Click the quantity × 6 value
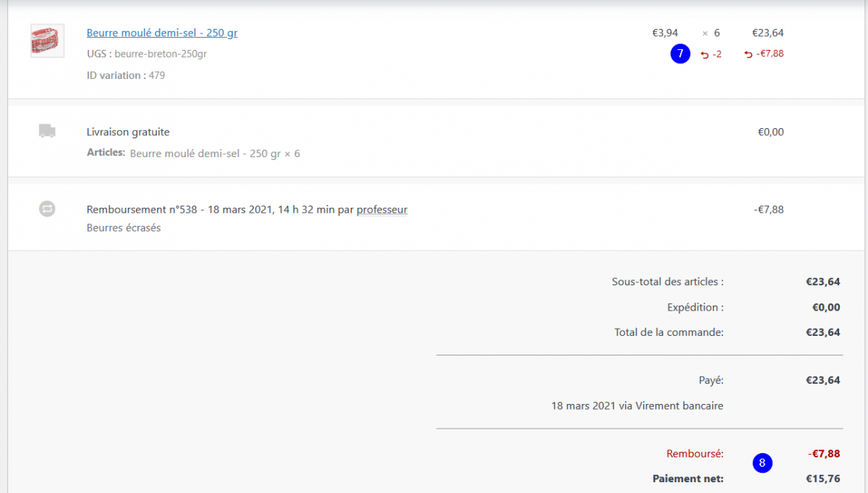 point(711,33)
